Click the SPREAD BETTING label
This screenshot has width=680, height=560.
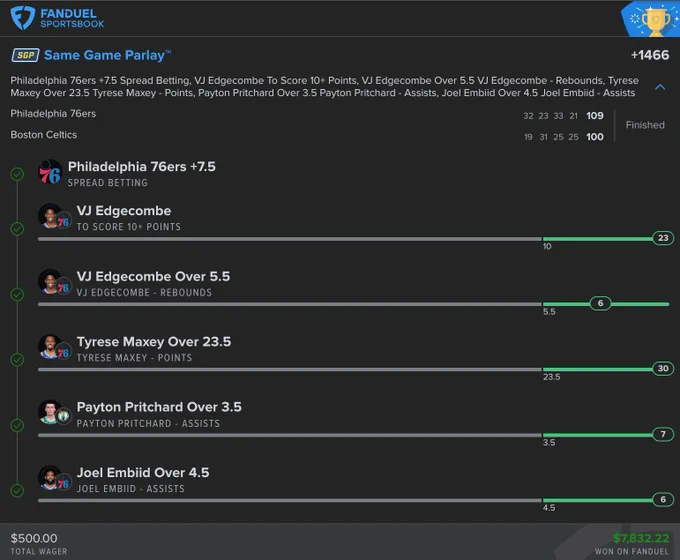click(108, 183)
